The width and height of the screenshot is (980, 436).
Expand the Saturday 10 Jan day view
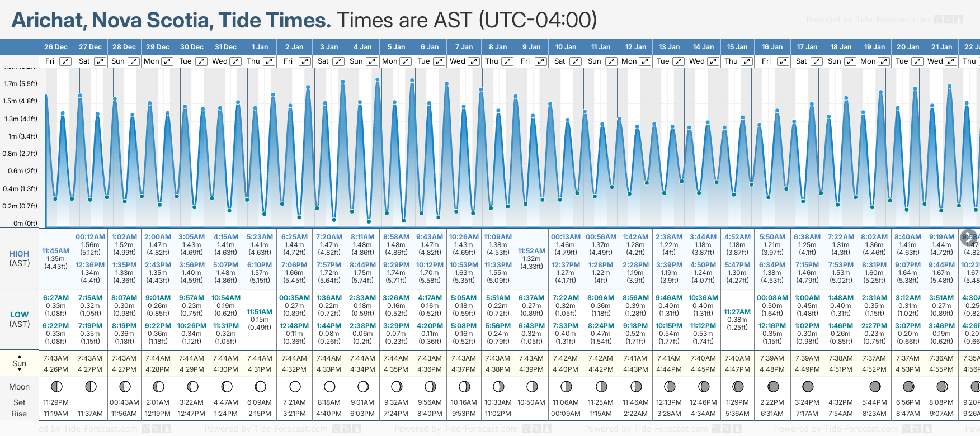coord(575,61)
